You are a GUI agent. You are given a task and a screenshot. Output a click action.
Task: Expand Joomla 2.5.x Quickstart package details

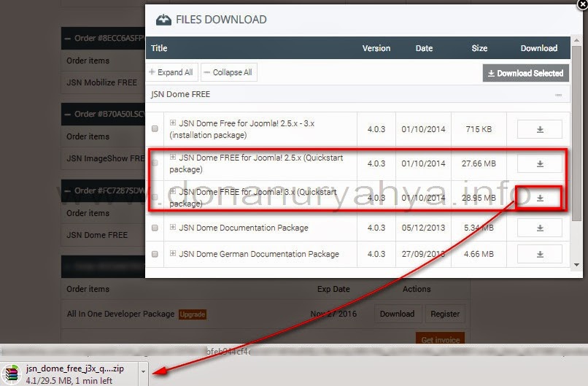tap(173, 157)
